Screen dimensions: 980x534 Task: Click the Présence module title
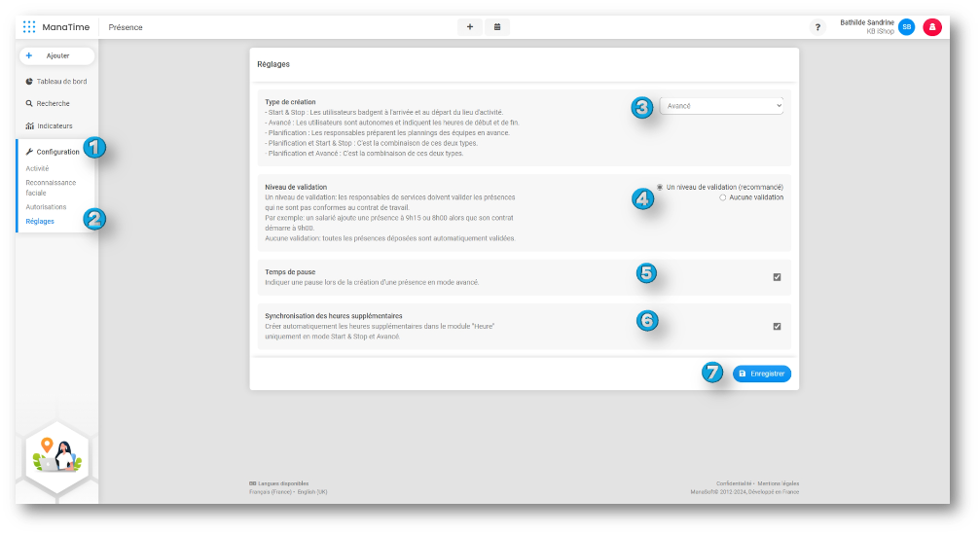pos(126,27)
